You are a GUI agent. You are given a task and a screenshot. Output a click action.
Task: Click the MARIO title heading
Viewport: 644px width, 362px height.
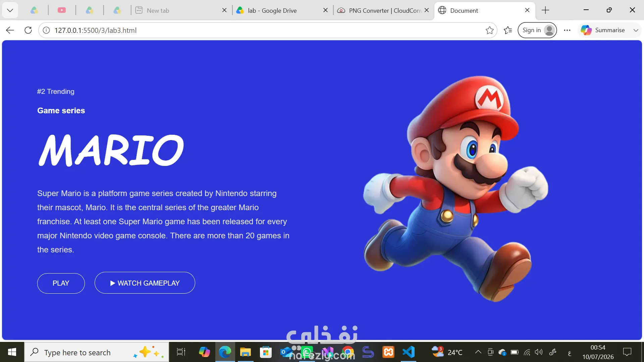(111, 150)
